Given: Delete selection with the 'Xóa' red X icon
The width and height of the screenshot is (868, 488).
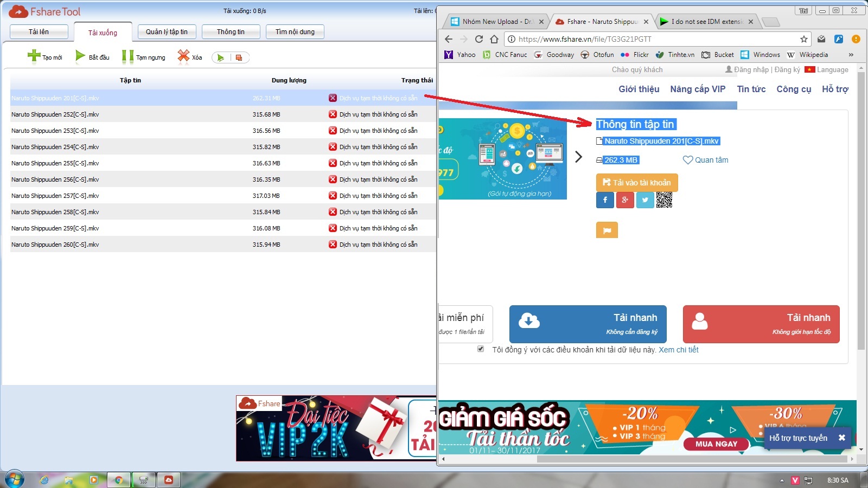Looking at the screenshot, I should (183, 56).
